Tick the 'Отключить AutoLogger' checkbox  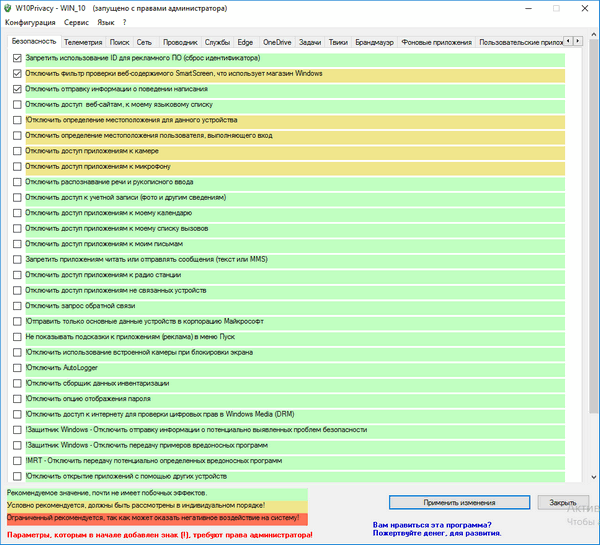tap(17, 367)
